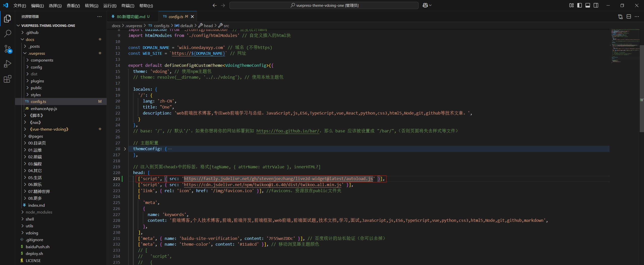The image size is (644, 265).
Task: Open the 运行(R) menu
Action: point(110,6)
